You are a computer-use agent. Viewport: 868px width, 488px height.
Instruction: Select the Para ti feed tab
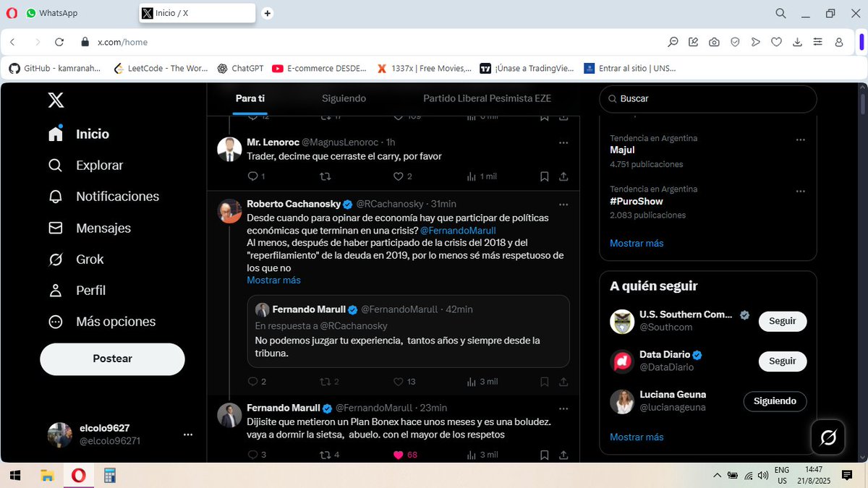pos(250,98)
